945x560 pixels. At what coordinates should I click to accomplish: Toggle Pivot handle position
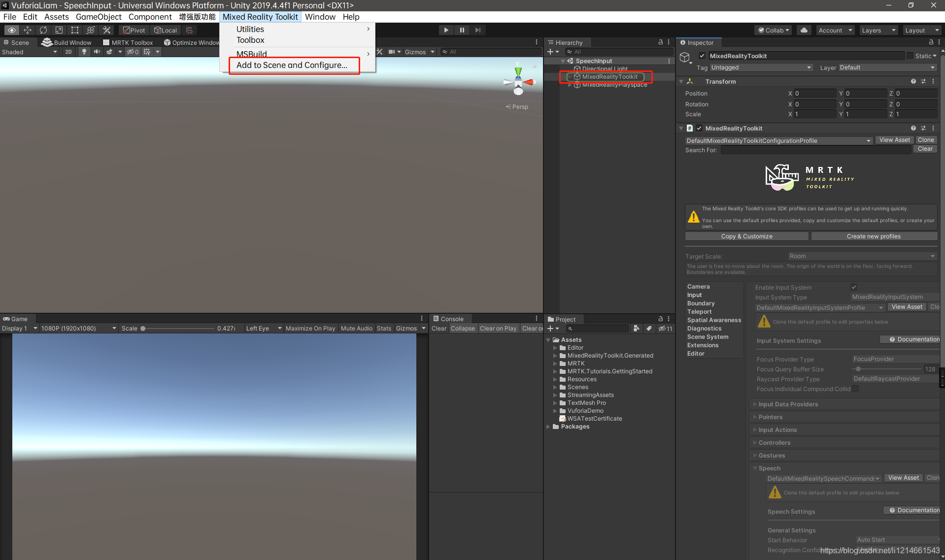(135, 30)
